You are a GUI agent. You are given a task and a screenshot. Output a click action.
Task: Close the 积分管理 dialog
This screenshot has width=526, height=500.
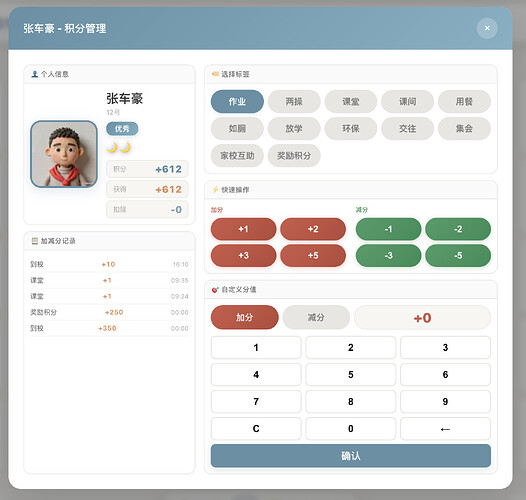pos(487,28)
